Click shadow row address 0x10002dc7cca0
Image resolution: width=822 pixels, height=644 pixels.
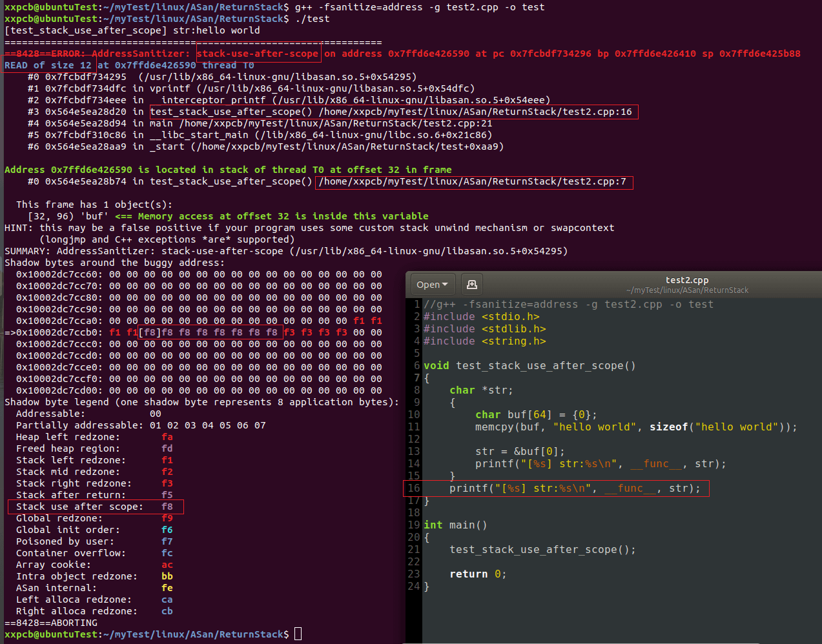pyautogui.click(x=59, y=321)
